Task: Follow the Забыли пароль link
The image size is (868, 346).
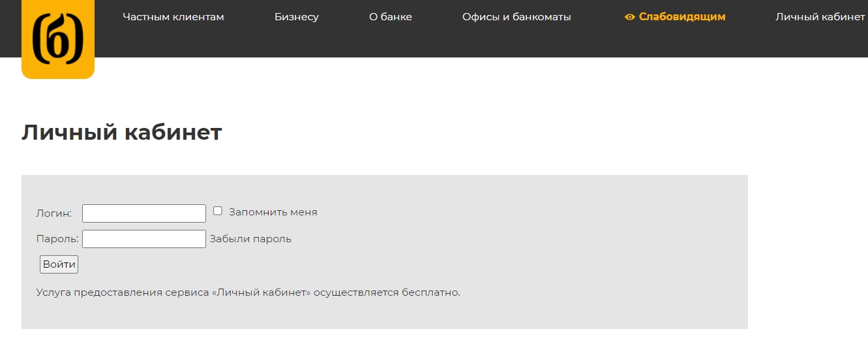Action: (x=250, y=239)
